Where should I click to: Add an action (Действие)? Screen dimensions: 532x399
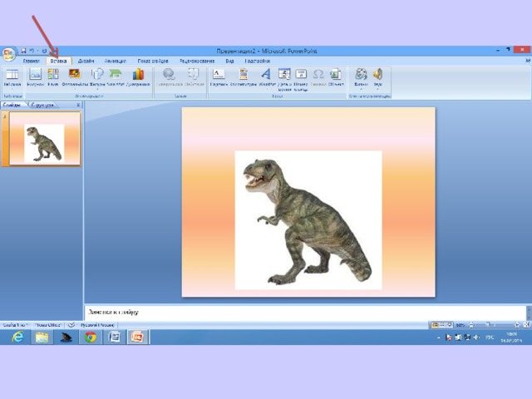194,77
